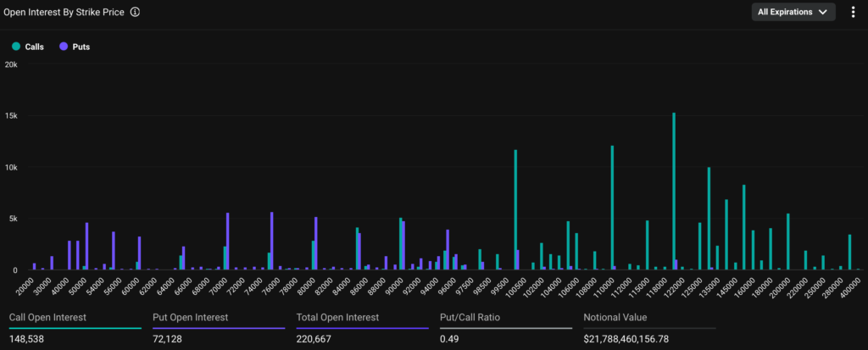Click the purple put bar at 70000 strike

tap(228, 242)
